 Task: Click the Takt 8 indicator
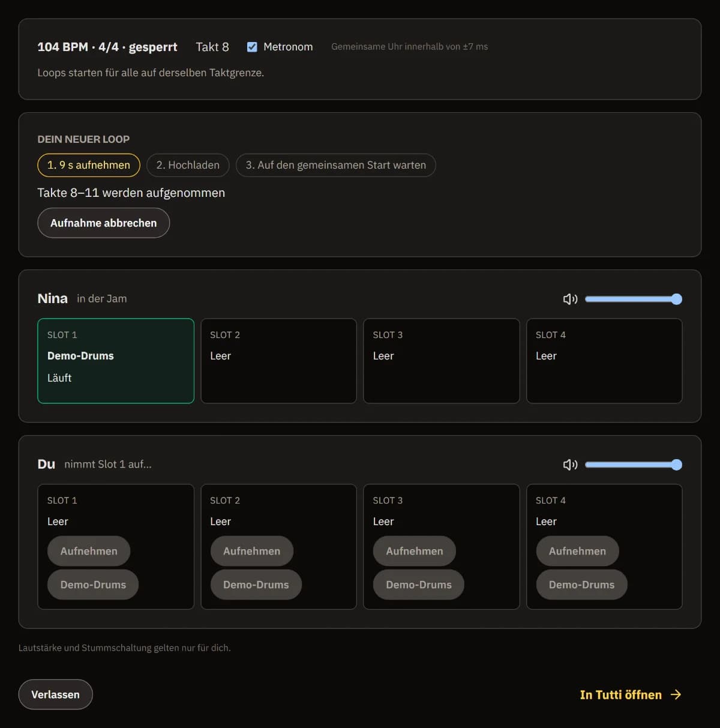212,47
